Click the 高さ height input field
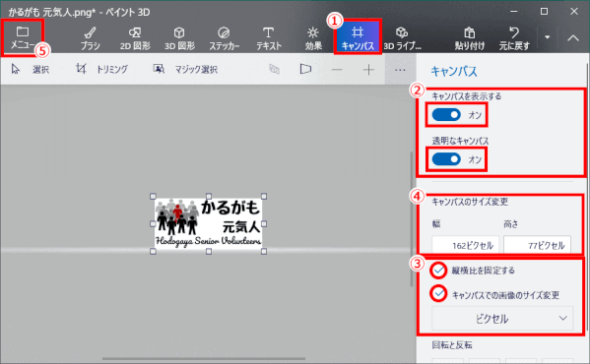 click(538, 245)
